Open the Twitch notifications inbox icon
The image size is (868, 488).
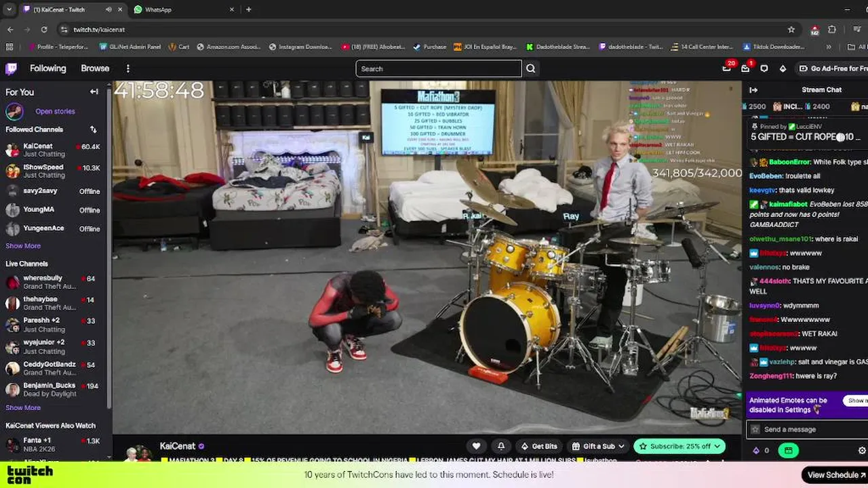745,68
